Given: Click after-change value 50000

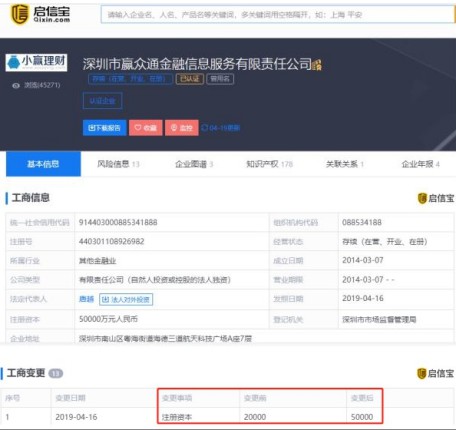Looking at the screenshot, I should (362, 417).
